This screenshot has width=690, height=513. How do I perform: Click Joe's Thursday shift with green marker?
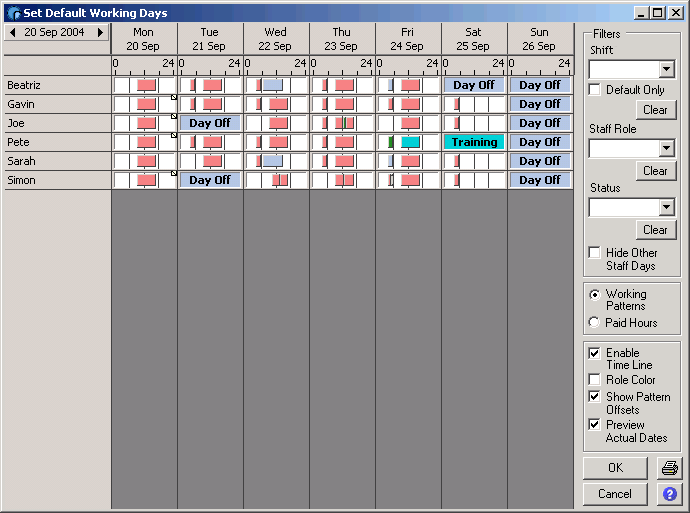click(345, 123)
